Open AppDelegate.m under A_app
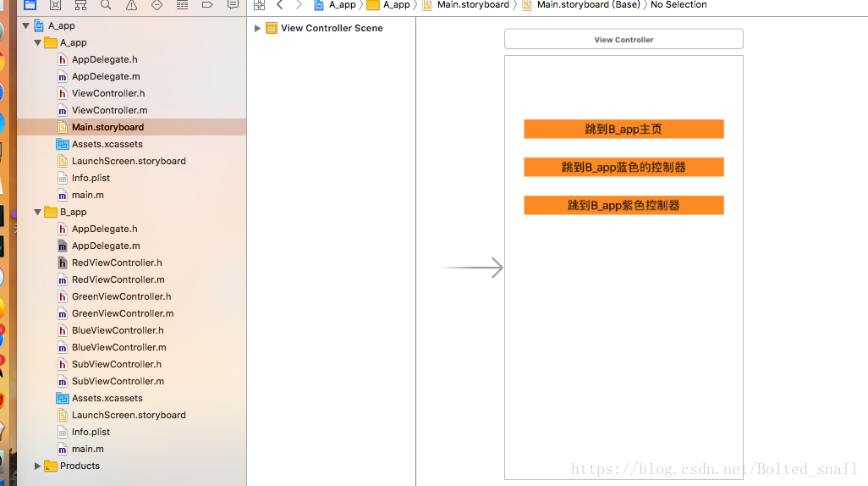The width and height of the screenshot is (868, 486). click(106, 76)
